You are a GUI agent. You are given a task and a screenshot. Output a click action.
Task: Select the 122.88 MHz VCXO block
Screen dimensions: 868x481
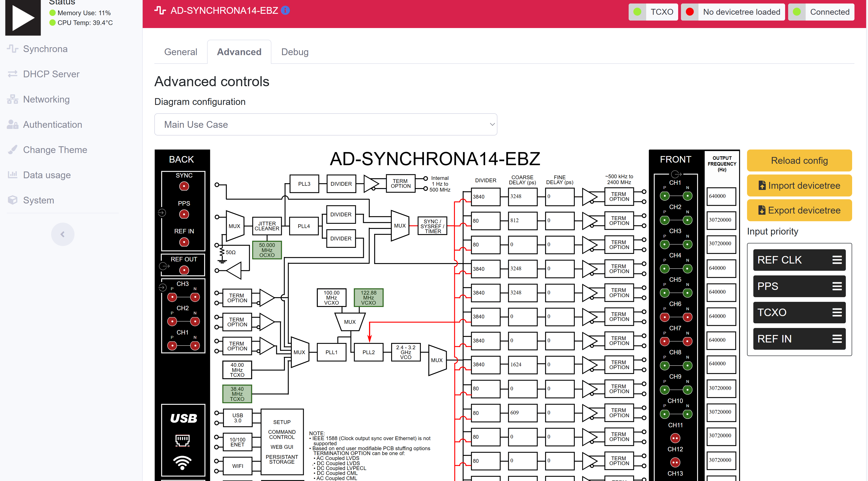[x=368, y=298]
